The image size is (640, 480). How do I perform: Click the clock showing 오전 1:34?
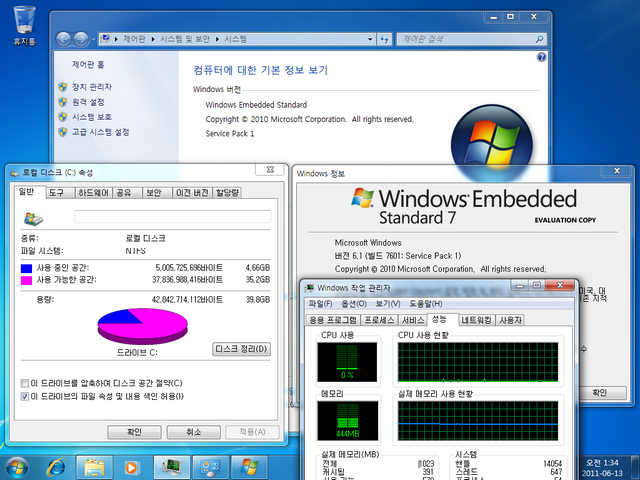[602, 463]
